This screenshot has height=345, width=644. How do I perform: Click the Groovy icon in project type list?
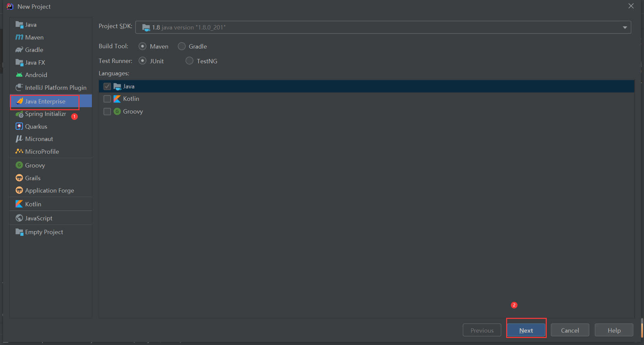pyautogui.click(x=19, y=165)
